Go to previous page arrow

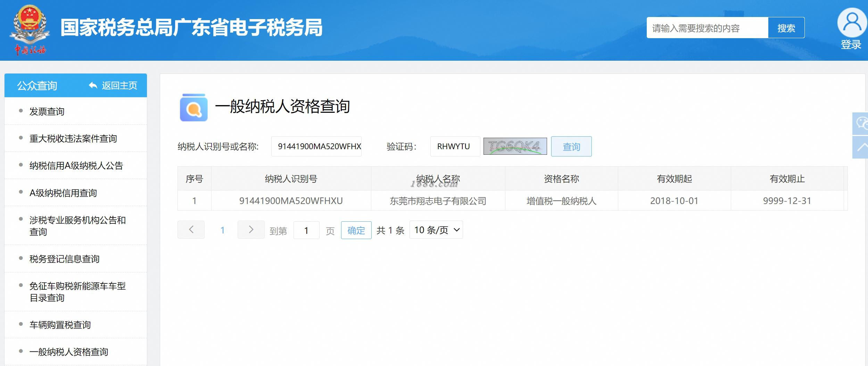(x=191, y=230)
